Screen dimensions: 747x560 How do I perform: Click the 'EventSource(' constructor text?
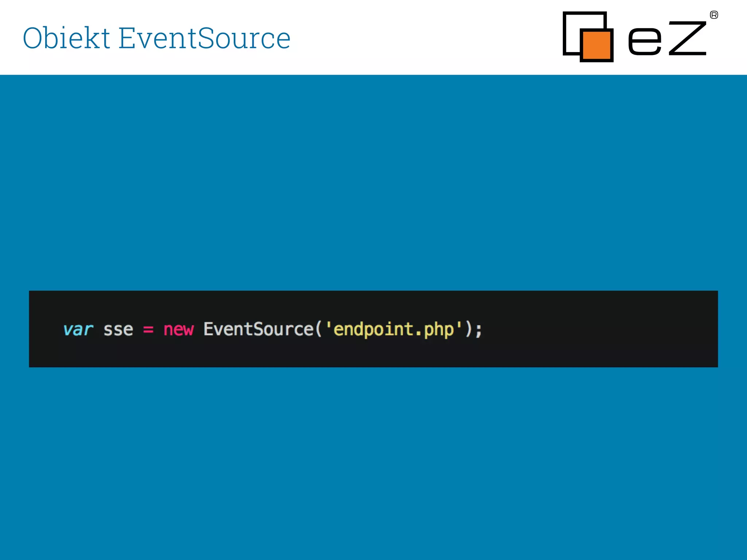263,329
